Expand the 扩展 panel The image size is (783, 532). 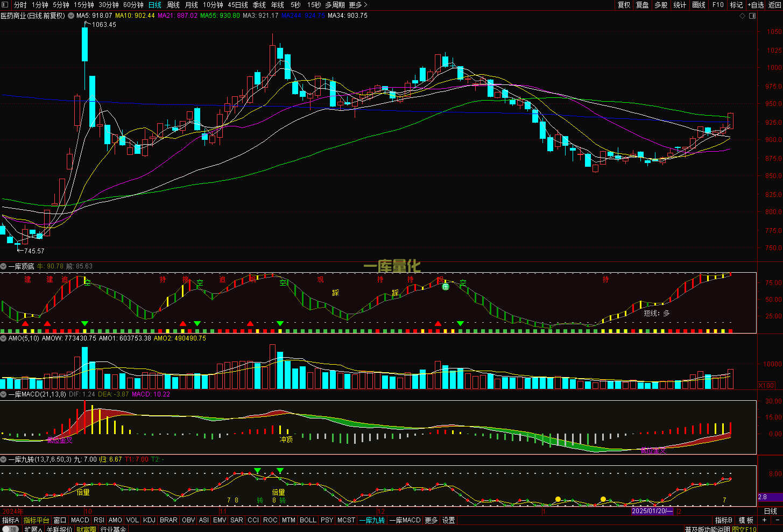(33, 529)
